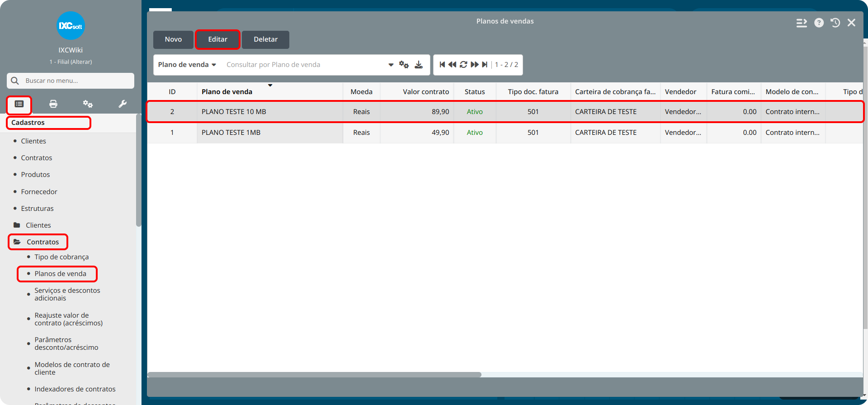Sort by Valor contrato column header
Screen dimensions: 868x405
[417, 92]
